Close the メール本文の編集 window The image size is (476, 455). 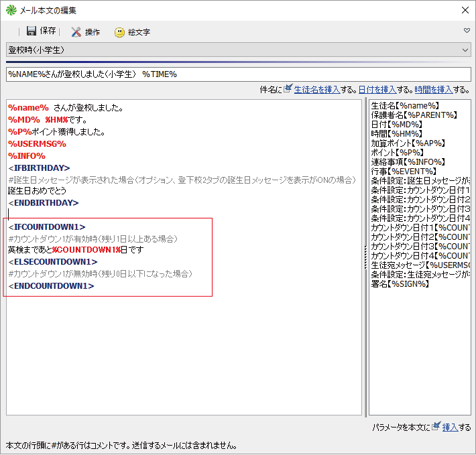[465, 10]
